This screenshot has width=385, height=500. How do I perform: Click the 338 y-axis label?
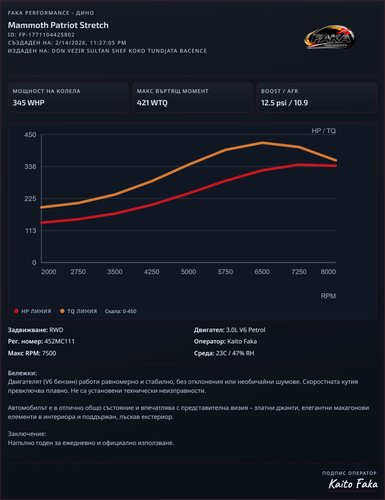[30, 167]
